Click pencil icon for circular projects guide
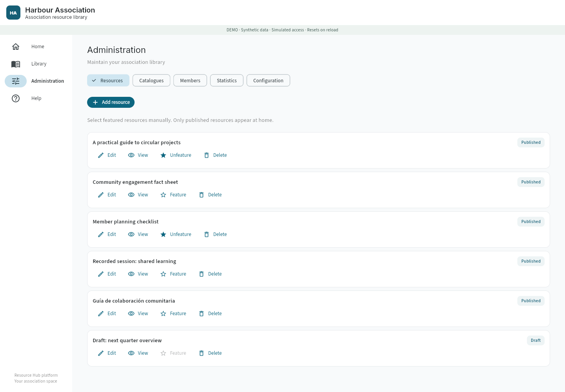The width and height of the screenshot is (565, 392). [101, 155]
